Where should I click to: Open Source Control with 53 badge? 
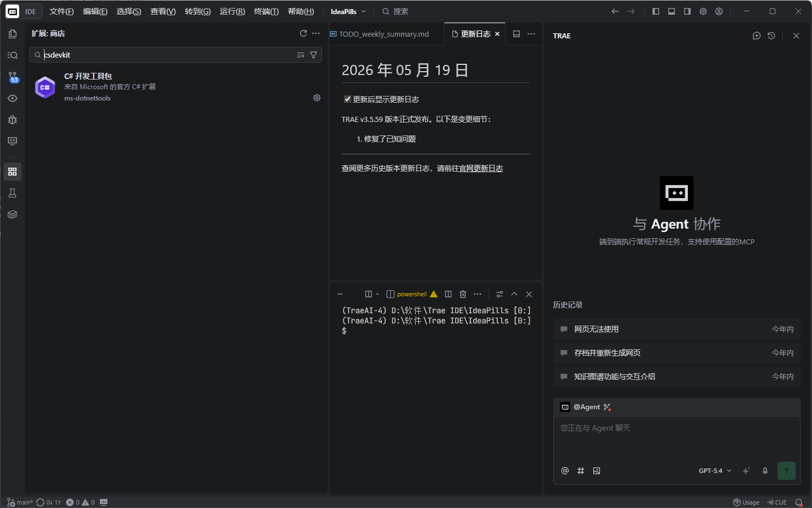[x=12, y=77]
